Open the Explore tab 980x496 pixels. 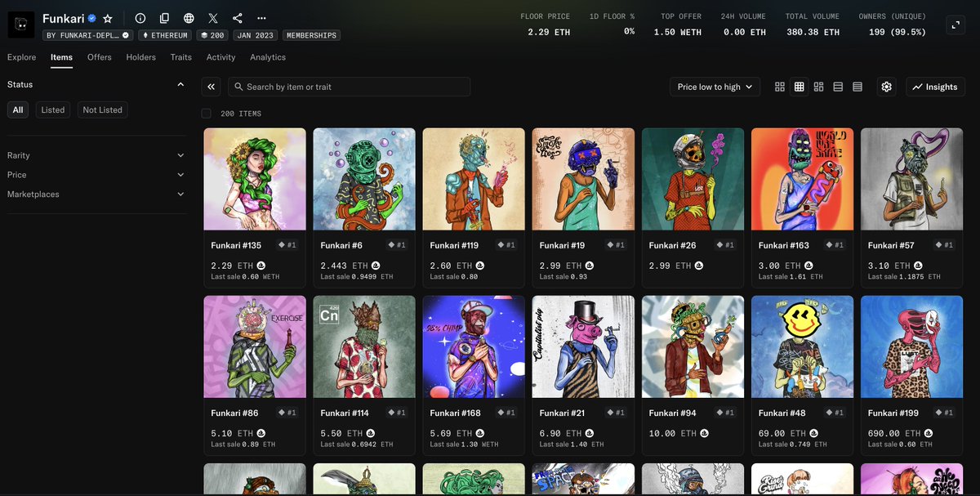pos(22,57)
